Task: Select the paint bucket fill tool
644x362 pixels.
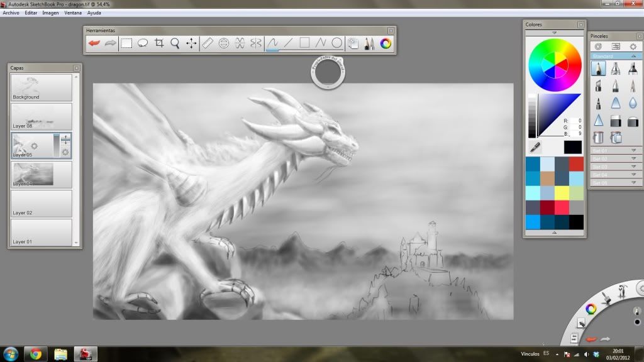Action: click(599, 138)
